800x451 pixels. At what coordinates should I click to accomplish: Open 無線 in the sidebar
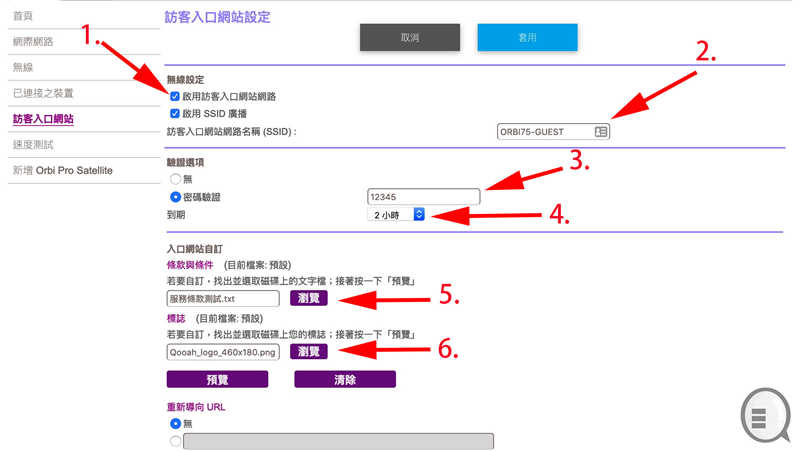point(22,67)
